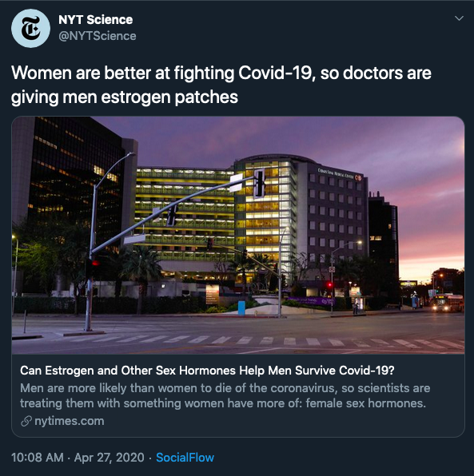This screenshot has width=474, height=476.
Task: Open the hospital building preview photo
Action: coord(238,236)
